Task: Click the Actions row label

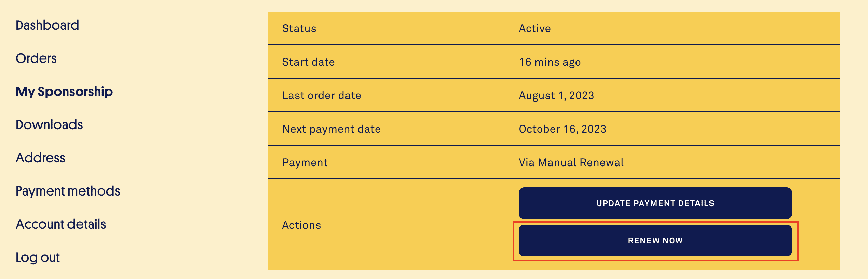Action: (x=301, y=225)
